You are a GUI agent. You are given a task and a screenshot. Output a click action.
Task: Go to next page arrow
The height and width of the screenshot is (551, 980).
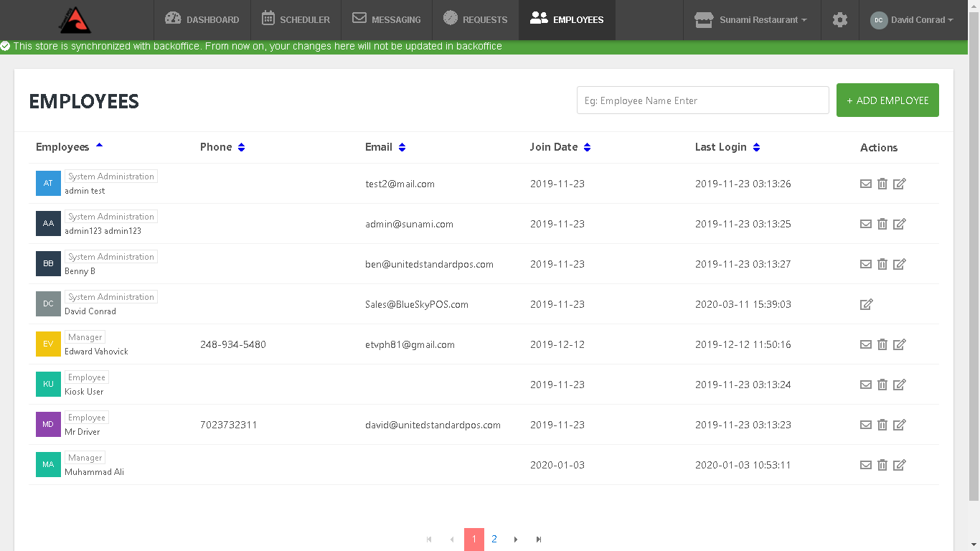pos(516,540)
